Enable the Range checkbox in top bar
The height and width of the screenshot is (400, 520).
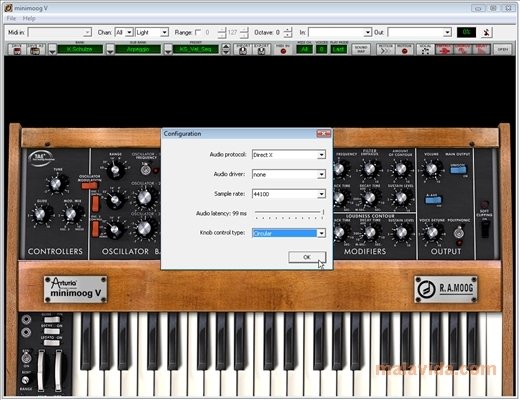[198, 32]
